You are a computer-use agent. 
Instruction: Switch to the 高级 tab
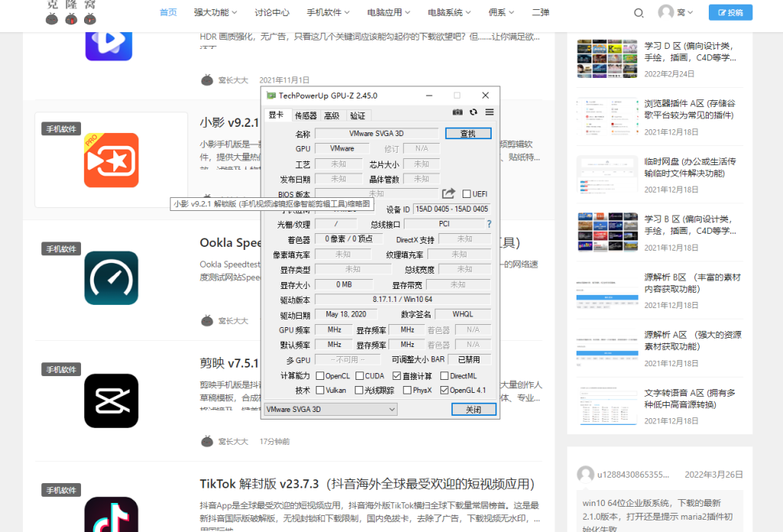click(332, 115)
